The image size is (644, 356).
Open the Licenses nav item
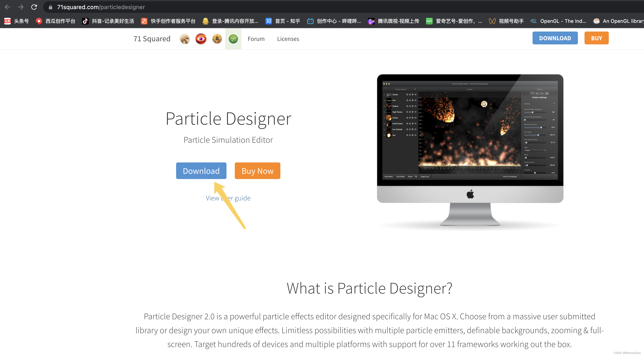[288, 39]
